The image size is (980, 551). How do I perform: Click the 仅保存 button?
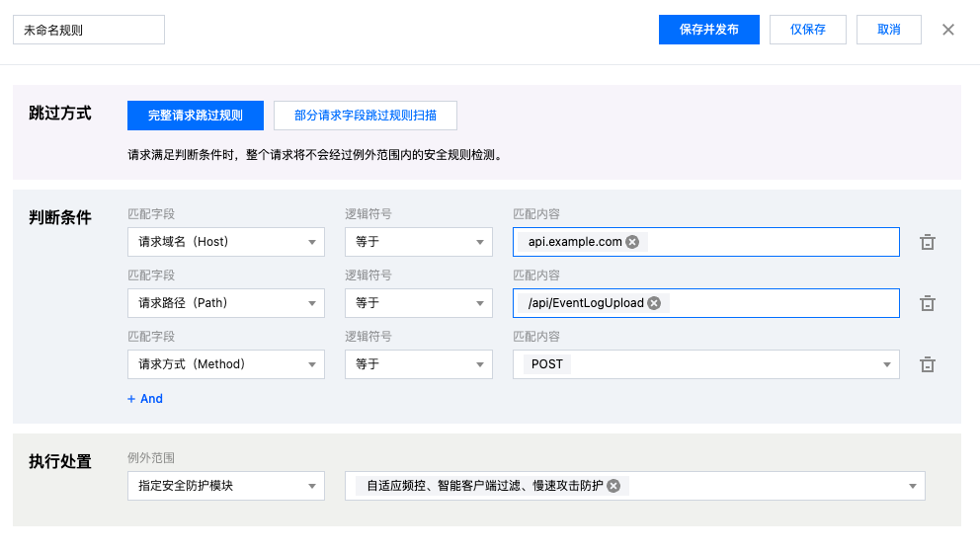(x=807, y=30)
